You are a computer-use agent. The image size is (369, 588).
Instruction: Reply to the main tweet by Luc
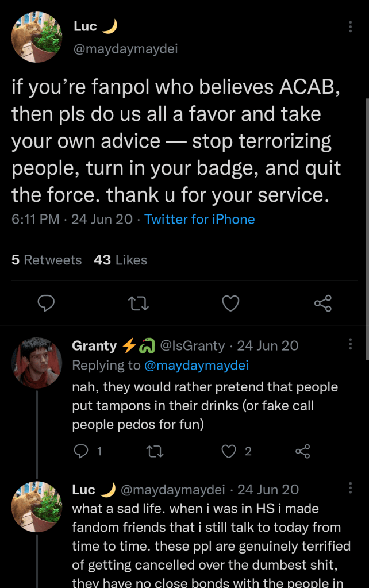pyautogui.click(x=46, y=303)
